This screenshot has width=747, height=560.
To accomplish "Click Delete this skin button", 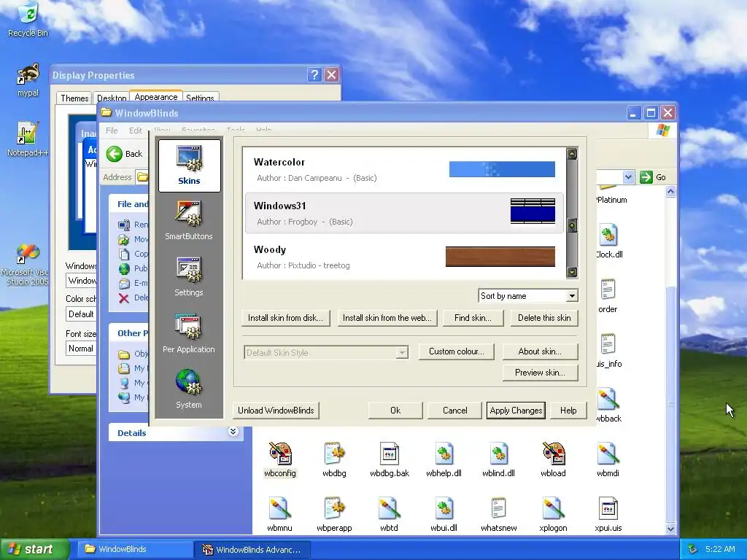I will pos(544,318).
